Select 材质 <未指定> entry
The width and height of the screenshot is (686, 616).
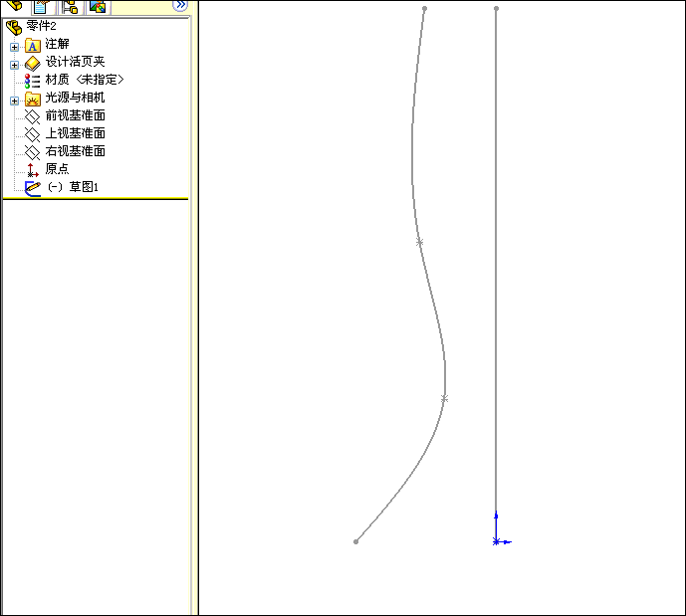click(85, 80)
